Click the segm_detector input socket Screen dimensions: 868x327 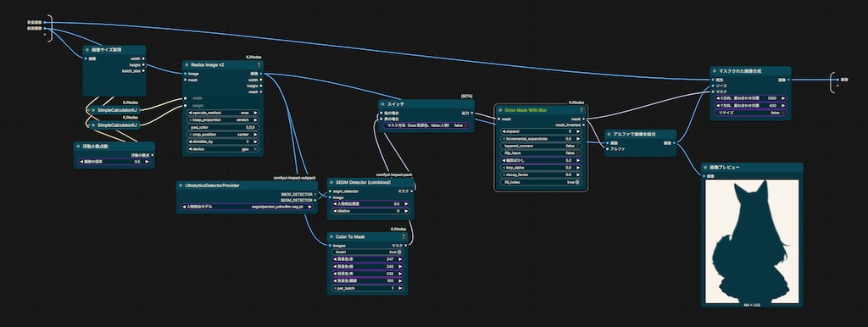330,191
